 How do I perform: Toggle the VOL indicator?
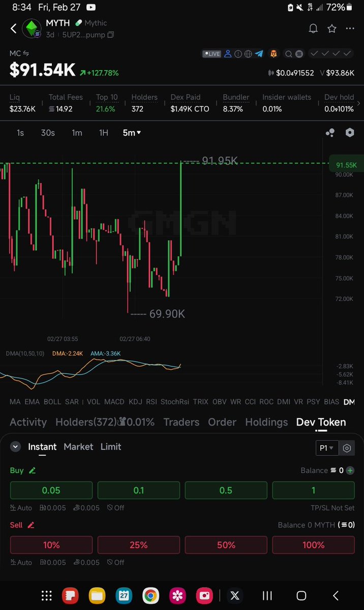(x=94, y=402)
